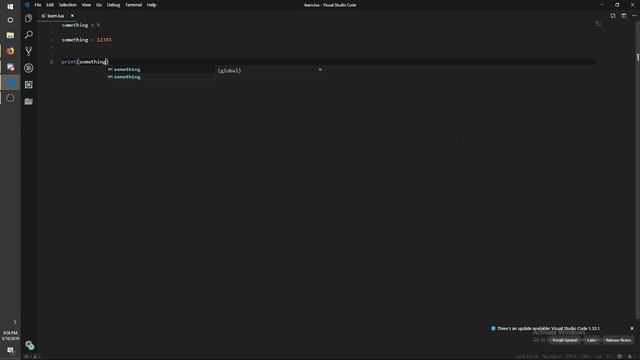This screenshot has width=640, height=360.
Task: Split the editor to the right
Action: click(623, 16)
